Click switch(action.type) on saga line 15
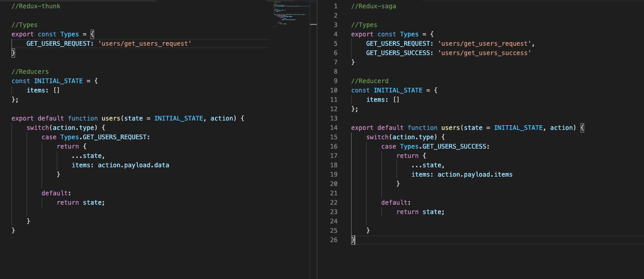 click(x=402, y=137)
